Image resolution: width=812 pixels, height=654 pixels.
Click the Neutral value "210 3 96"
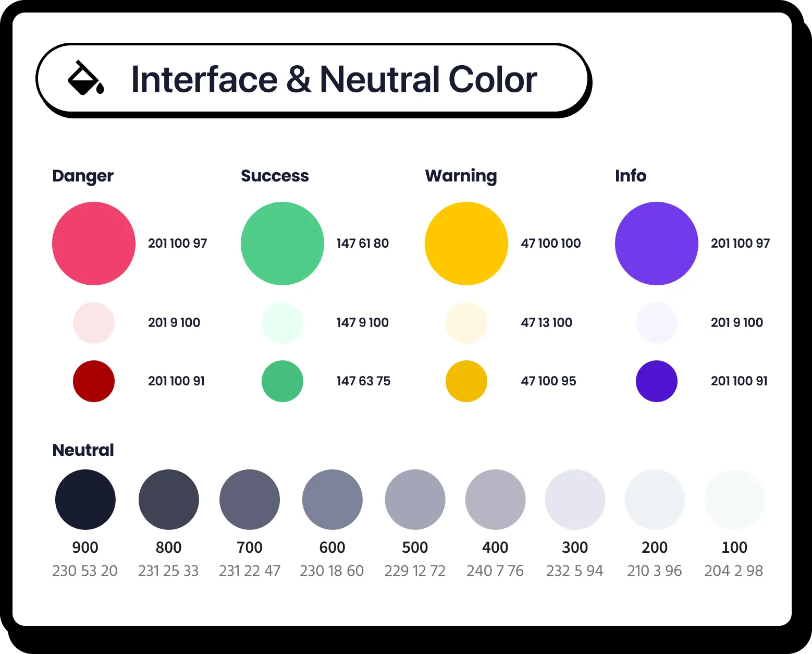click(655, 571)
